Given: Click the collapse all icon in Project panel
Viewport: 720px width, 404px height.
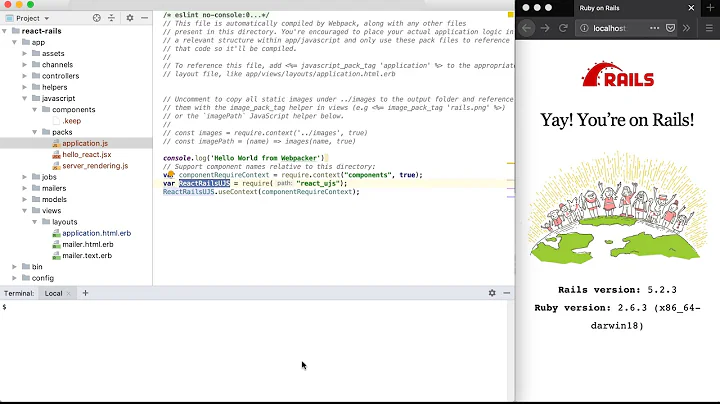Looking at the screenshot, I should pyautogui.click(x=112, y=18).
